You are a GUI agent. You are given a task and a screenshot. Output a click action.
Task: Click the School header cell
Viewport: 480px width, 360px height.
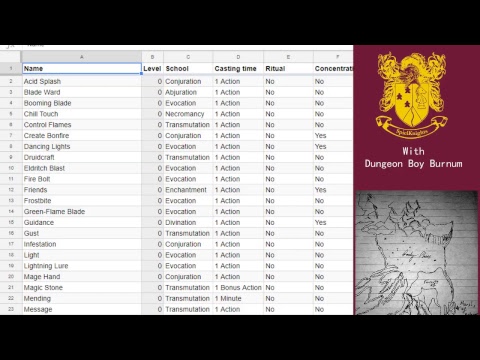click(x=188, y=69)
